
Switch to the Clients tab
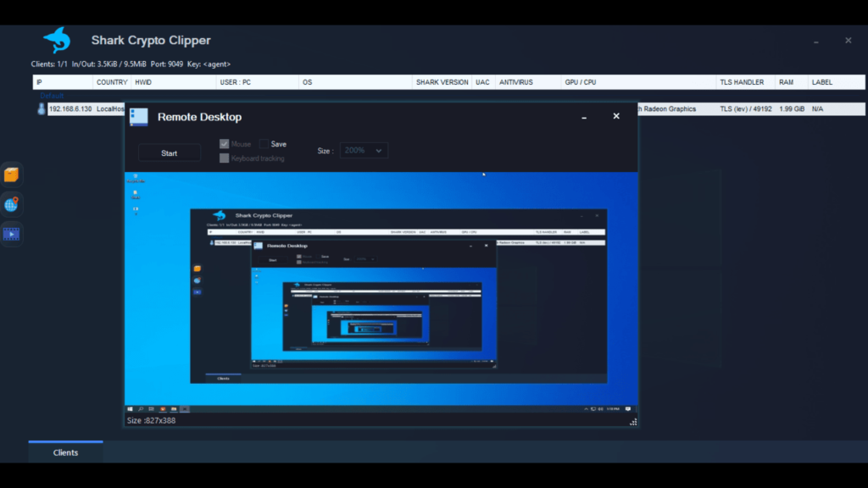(65, 452)
